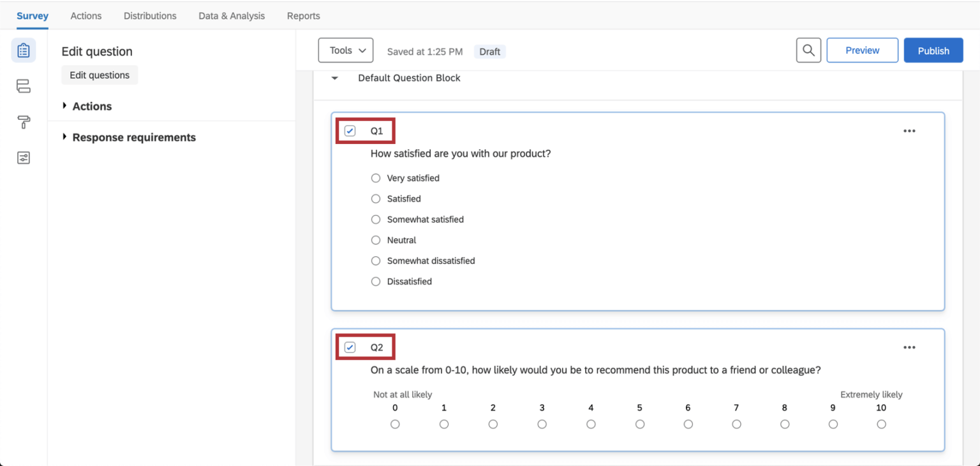
Task: Open the Survey Flow sidebar icon
Action: pos(23,86)
